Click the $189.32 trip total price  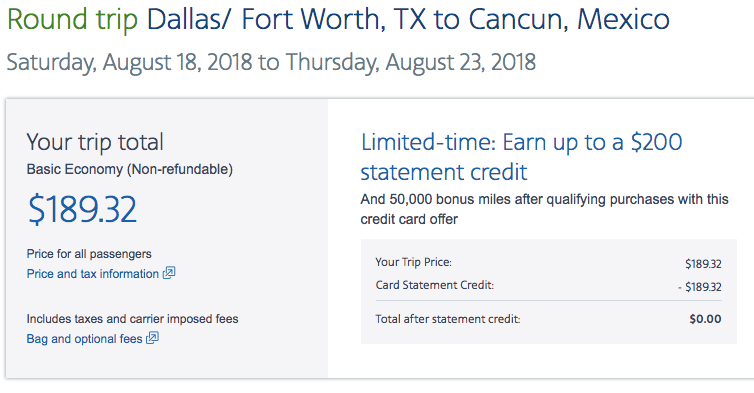click(82, 209)
